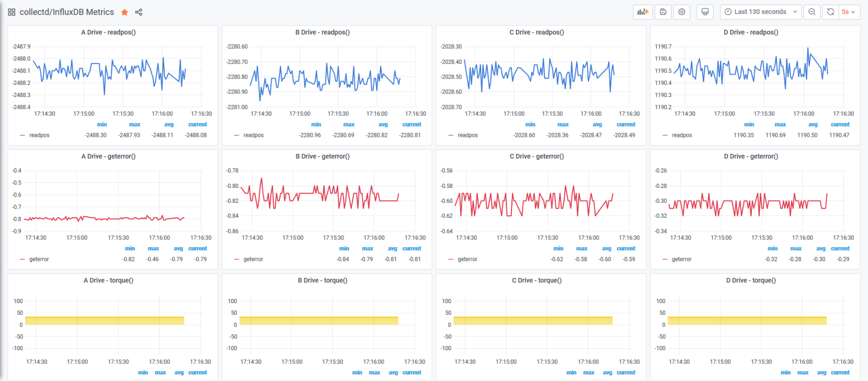Toggle the favorite star for dashboard
This screenshot has height=381, width=868.
(125, 12)
